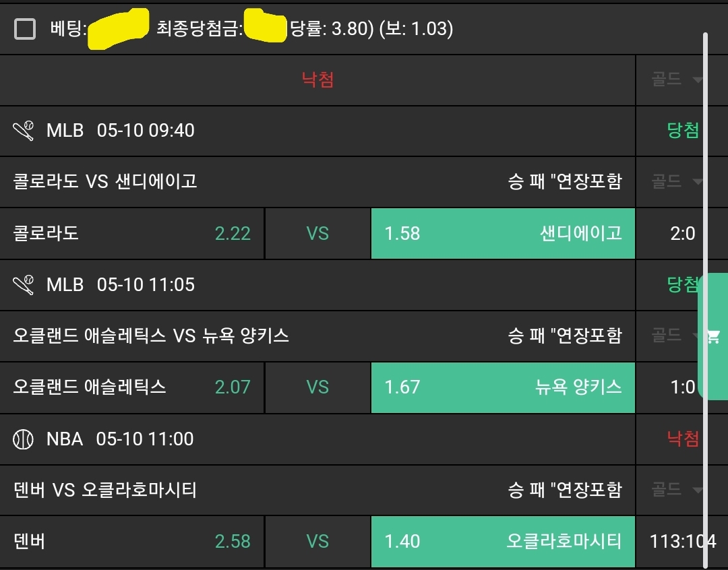728x570 pixels.
Task: Select 콜로라도 at odds 2.22
Action: 132,234
